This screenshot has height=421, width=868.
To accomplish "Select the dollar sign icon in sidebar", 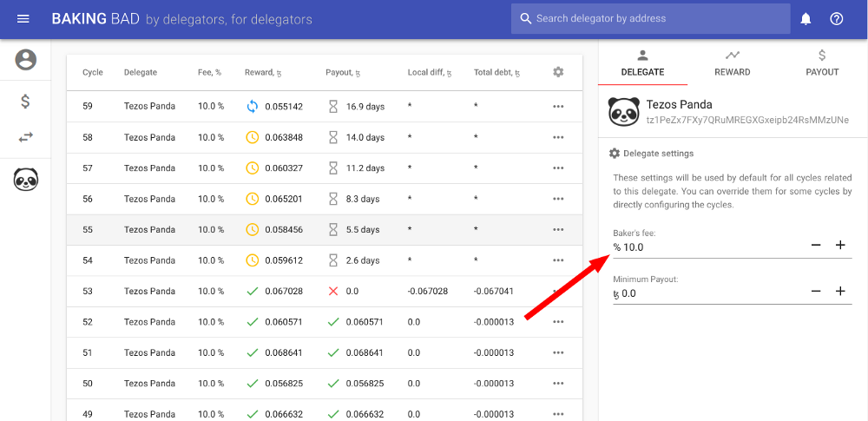I will tap(25, 102).
